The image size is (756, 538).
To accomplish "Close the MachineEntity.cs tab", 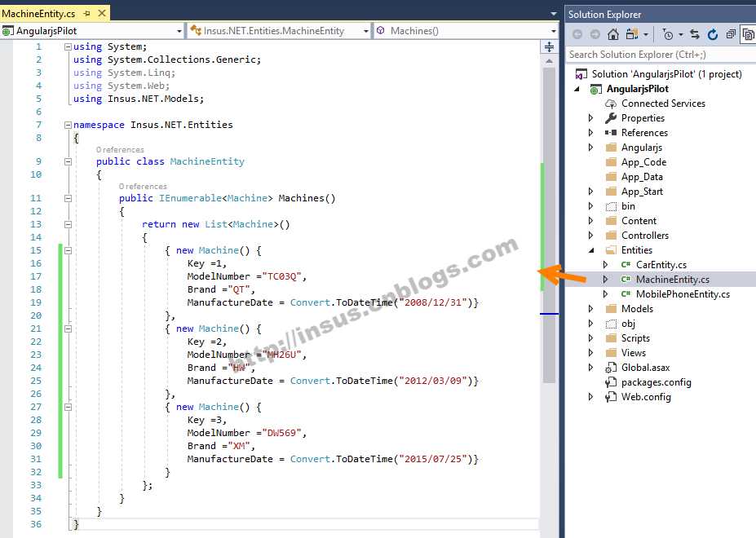I will pos(102,14).
